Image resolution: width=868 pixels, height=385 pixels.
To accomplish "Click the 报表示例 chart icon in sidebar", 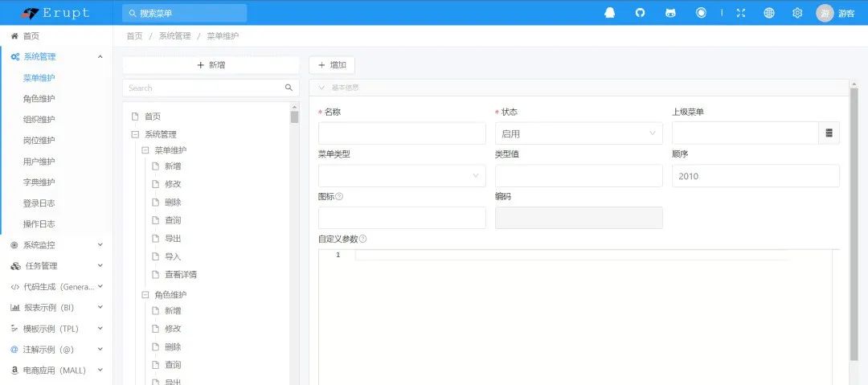I will 15,308.
